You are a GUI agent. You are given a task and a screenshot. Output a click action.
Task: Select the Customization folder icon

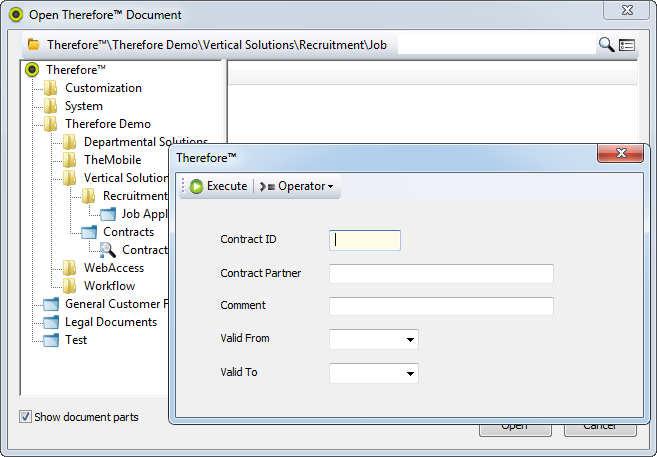pyautogui.click(x=51, y=88)
